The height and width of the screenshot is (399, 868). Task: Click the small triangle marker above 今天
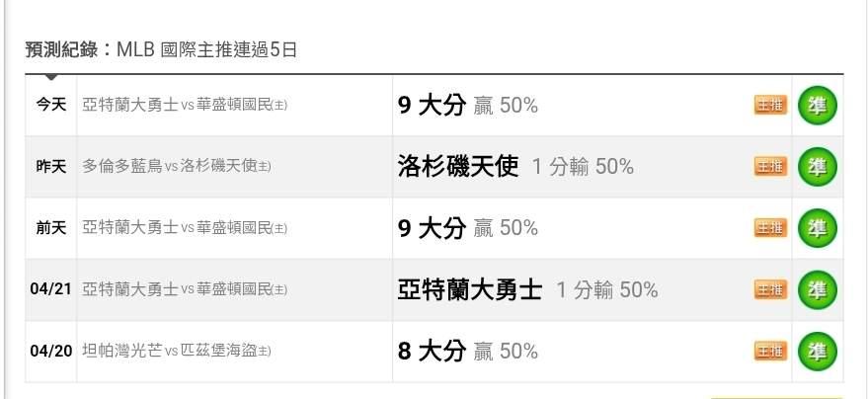[51, 77]
